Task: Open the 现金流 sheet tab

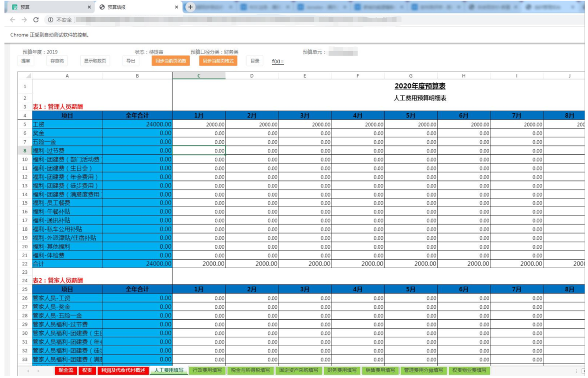Action: (66, 370)
